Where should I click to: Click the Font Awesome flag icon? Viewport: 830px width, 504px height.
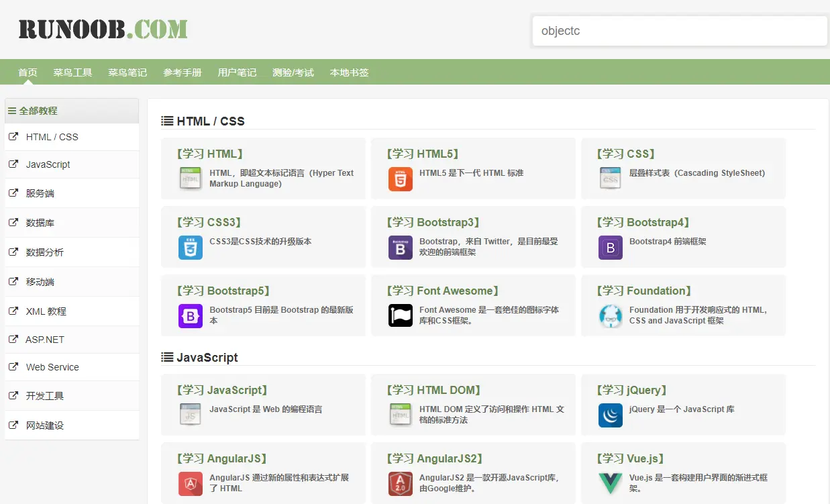(401, 316)
